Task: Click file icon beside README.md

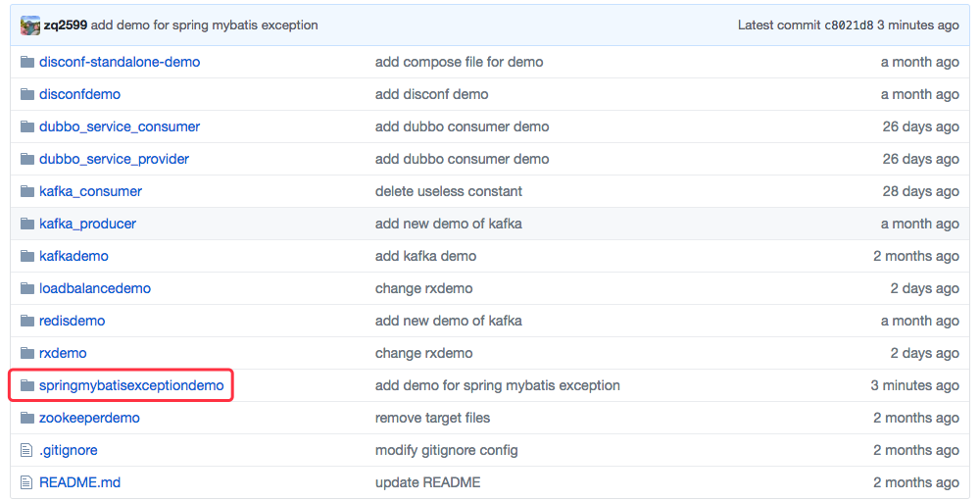Action: [x=27, y=482]
